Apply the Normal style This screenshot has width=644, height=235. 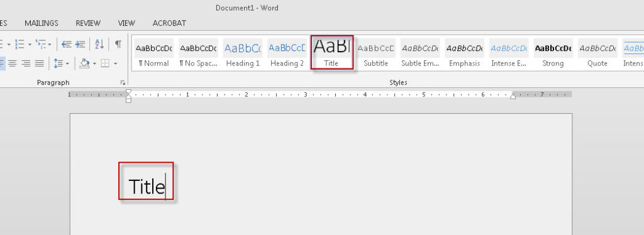154,53
